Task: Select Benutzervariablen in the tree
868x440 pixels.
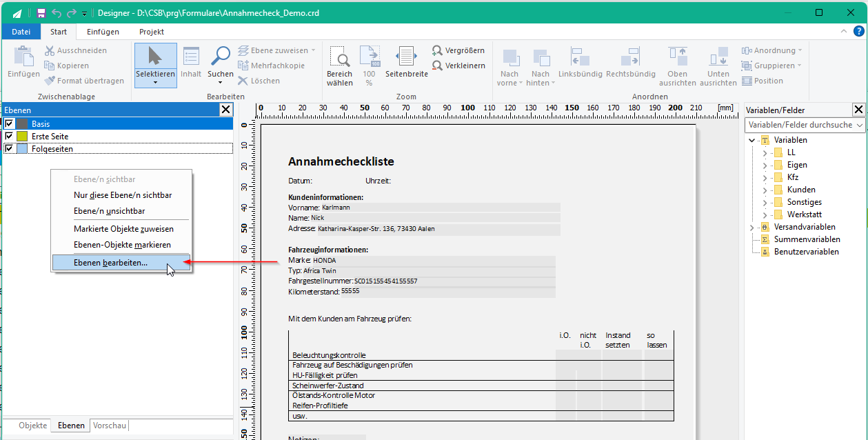Action: tap(806, 252)
